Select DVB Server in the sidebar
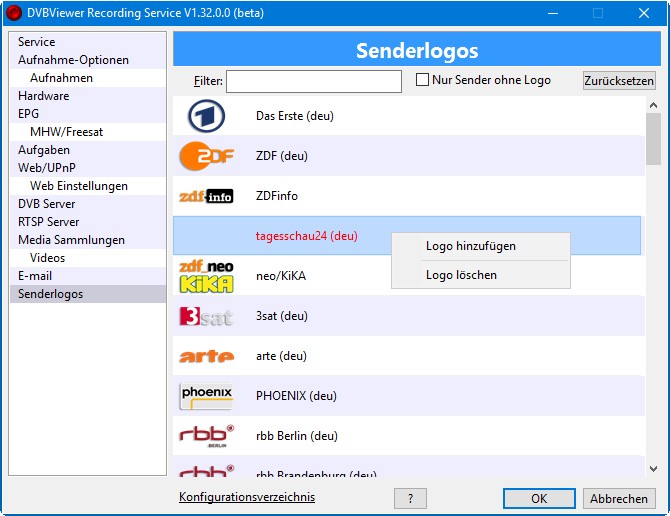The image size is (670, 516). tap(88, 204)
